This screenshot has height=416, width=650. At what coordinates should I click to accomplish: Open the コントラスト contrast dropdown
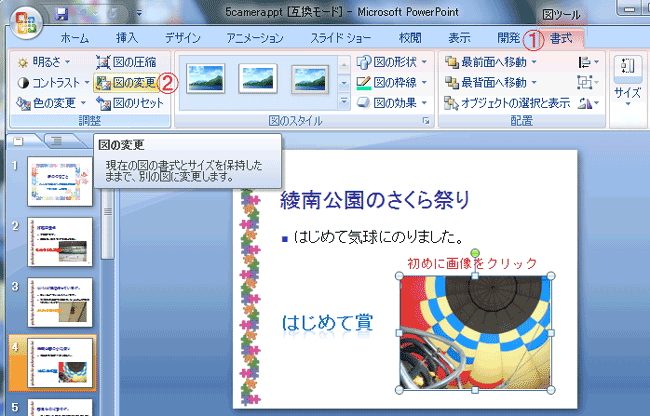point(53,83)
